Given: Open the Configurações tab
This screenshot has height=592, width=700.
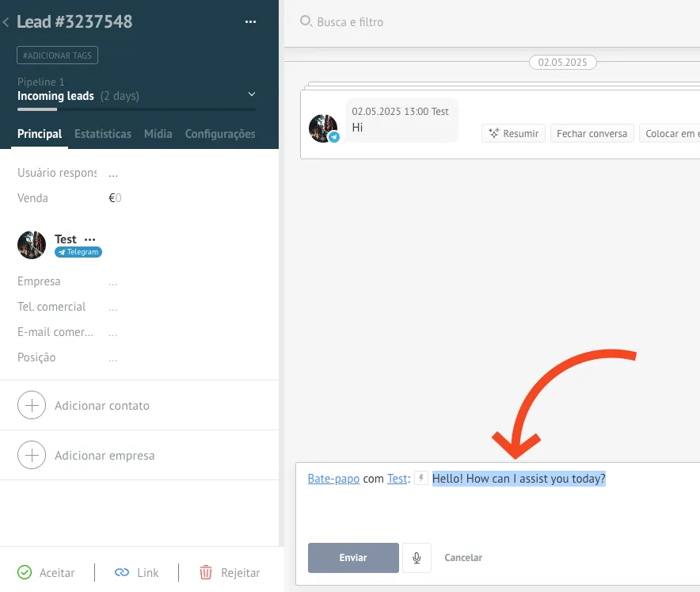Looking at the screenshot, I should [x=220, y=134].
